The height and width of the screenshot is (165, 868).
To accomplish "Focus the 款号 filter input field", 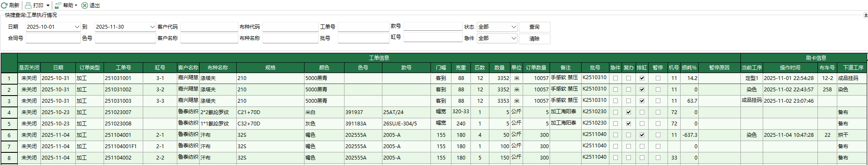I will (433, 27).
